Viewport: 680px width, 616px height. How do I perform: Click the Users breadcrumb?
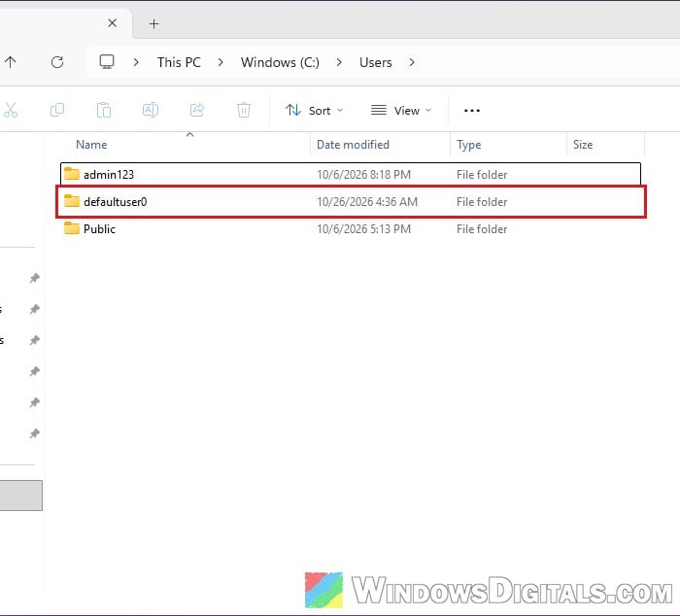coord(376,62)
